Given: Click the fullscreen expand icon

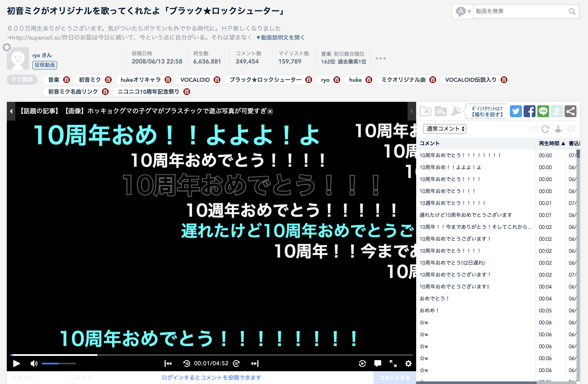Looking at the screenshot, I should tap(393, 363).
